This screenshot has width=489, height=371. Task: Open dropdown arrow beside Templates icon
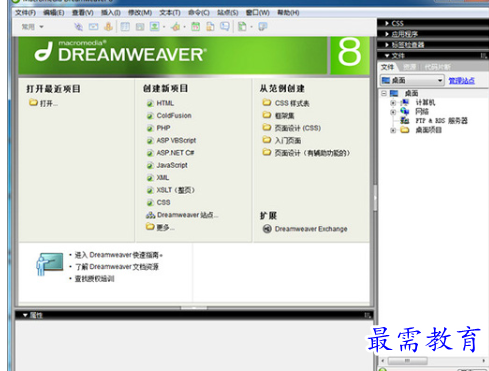tap(251, 27)
